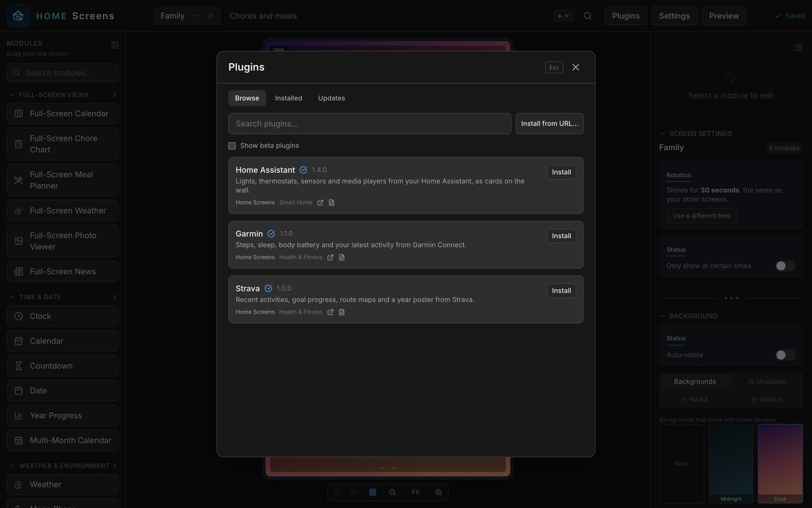
Task: Select the Unsplash source tab
Action: (x=767, y=382)
